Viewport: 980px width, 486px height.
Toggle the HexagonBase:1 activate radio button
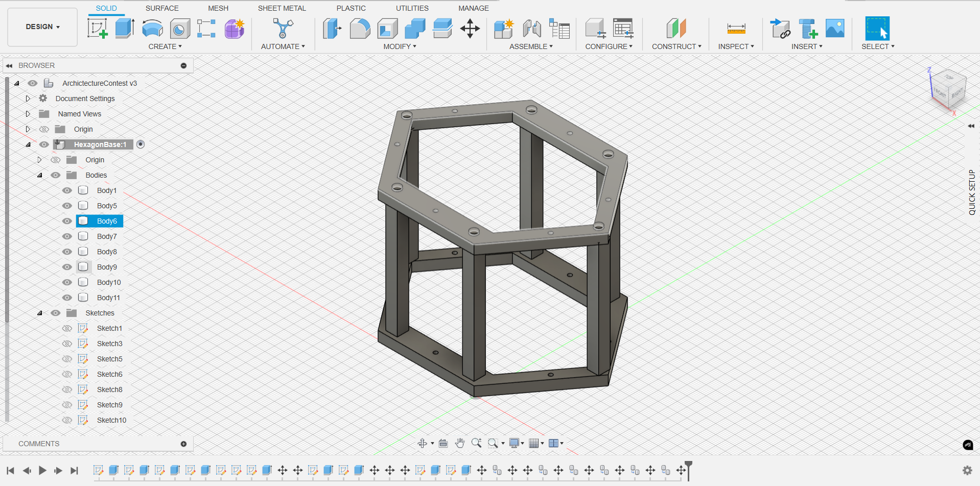point(141,144)
